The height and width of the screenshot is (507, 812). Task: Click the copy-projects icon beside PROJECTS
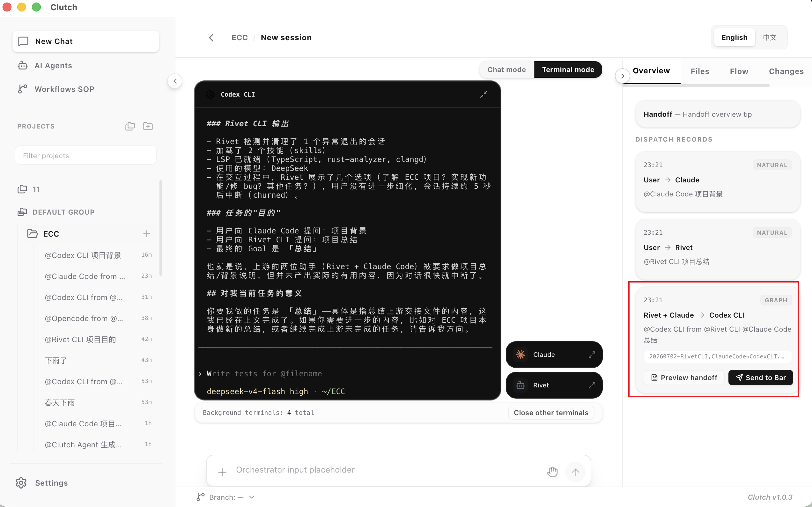click(x=130, y=126)
